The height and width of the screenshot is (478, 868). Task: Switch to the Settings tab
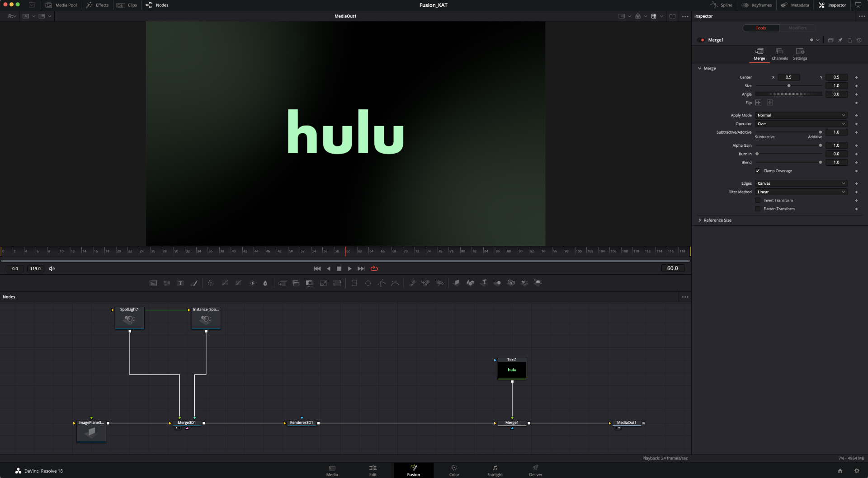pos(800,54)
